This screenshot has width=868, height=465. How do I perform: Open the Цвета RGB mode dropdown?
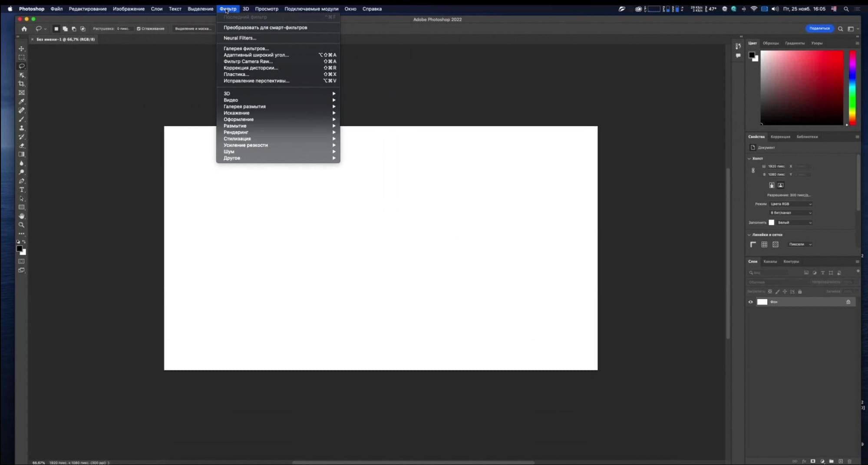pyautogui.click(x=790, y=204)
